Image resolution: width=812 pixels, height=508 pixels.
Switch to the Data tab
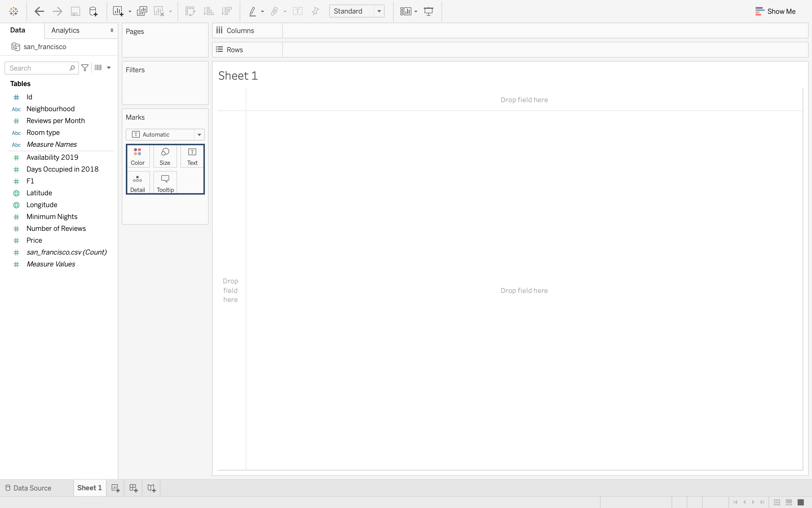point(18,30)
